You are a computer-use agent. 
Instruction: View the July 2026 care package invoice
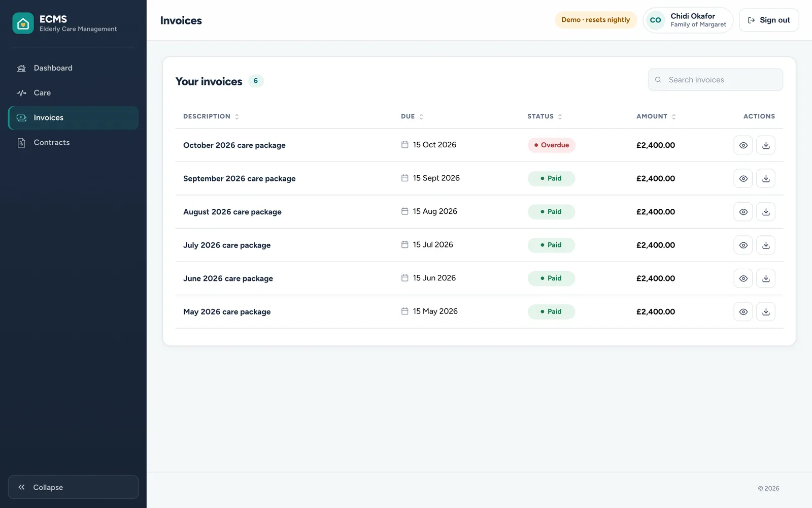click(743, 245)
